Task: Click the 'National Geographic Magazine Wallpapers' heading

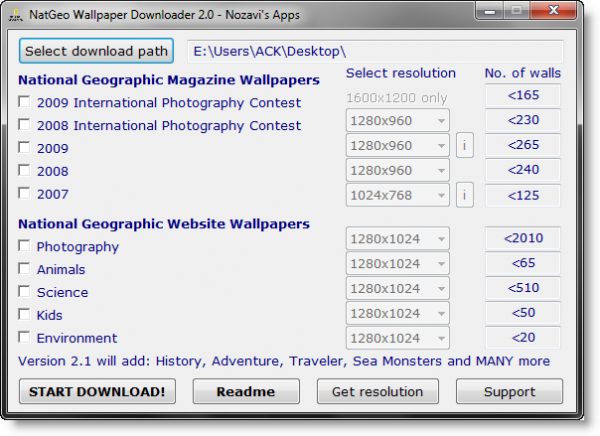Action: pyautogui.click(x=169, y=80)
